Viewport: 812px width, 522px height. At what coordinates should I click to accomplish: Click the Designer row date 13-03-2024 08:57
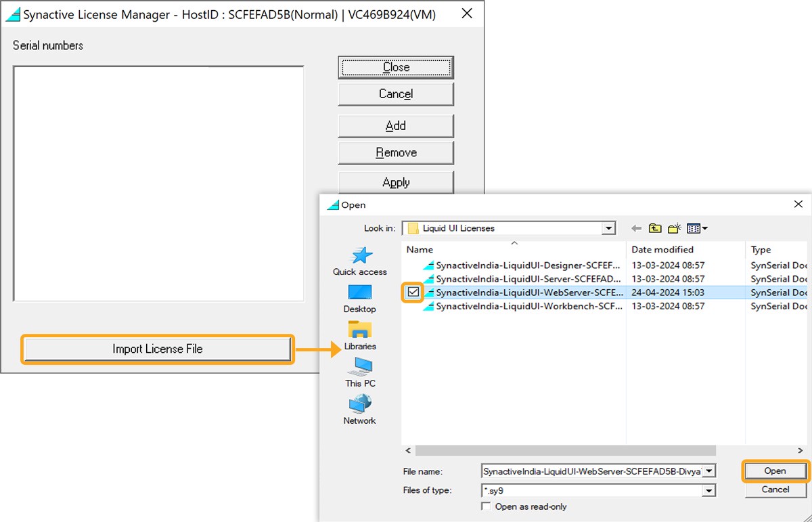(668, 265)
